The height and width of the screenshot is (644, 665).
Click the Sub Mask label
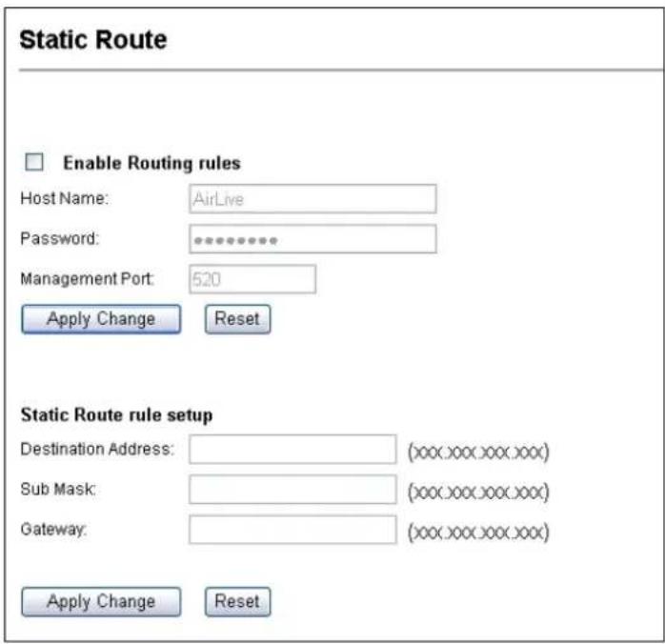(x=58, y=489)
